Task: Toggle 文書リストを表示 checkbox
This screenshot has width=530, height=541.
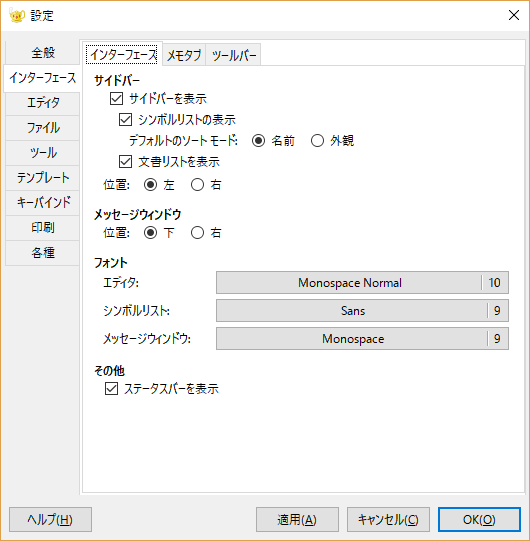Action: pos(125,161)
